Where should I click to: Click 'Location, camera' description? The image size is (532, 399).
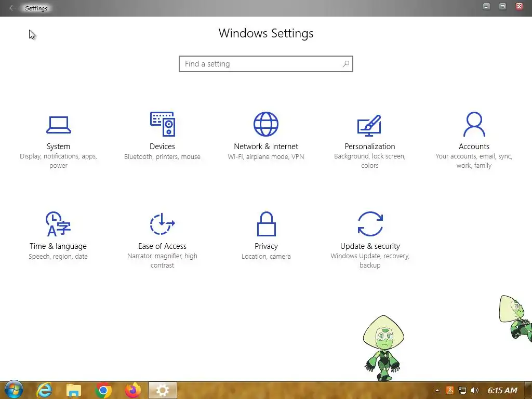click(x=266, y=256)
